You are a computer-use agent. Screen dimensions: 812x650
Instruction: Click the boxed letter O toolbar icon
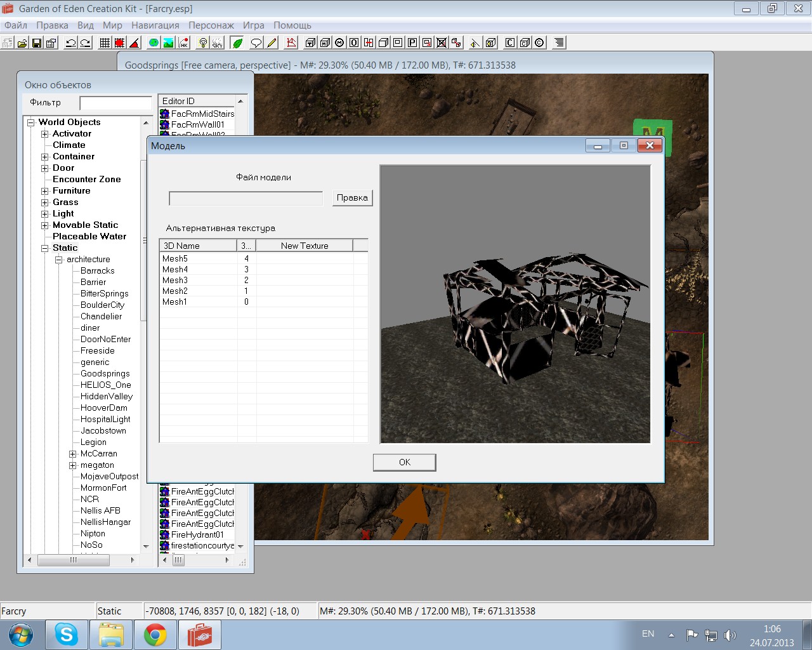click(354, 43)
